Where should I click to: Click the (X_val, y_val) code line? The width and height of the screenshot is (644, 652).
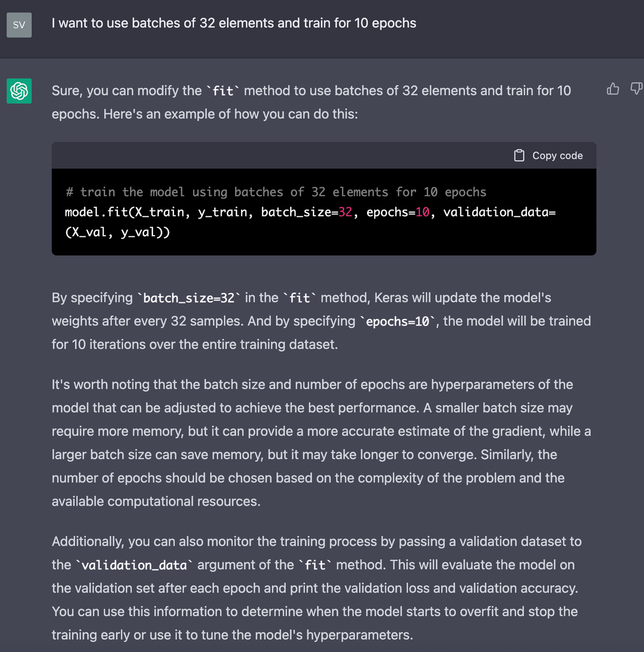(118, 233)
